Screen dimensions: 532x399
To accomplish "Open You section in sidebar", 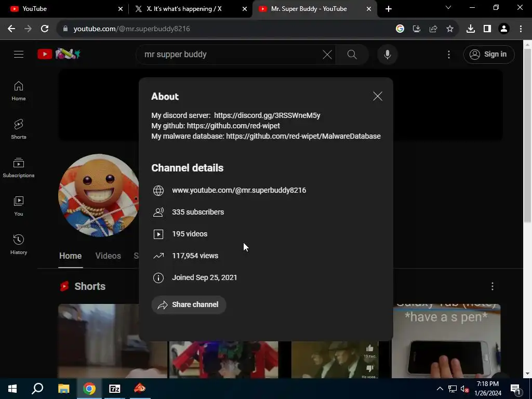I will [19, 206].
